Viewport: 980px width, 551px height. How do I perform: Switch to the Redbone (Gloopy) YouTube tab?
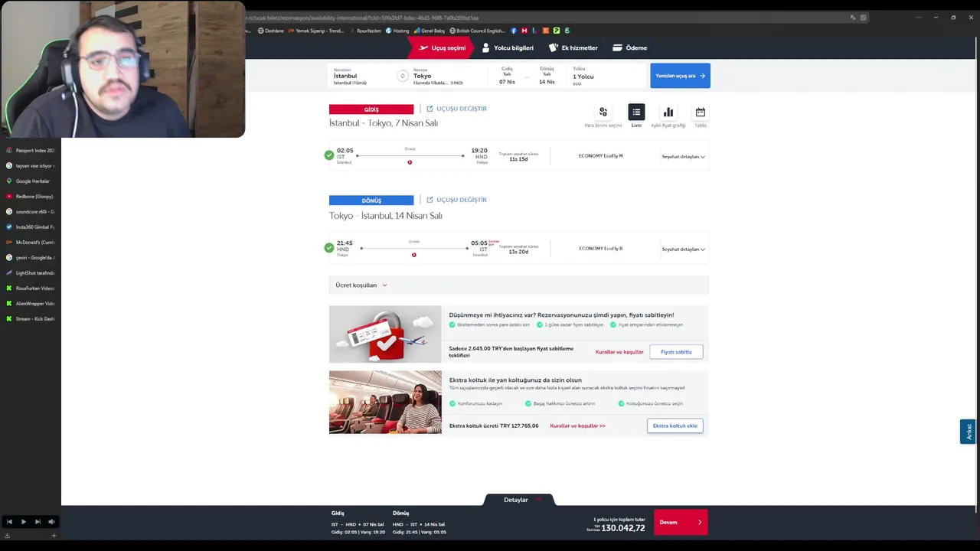point(31,197)
